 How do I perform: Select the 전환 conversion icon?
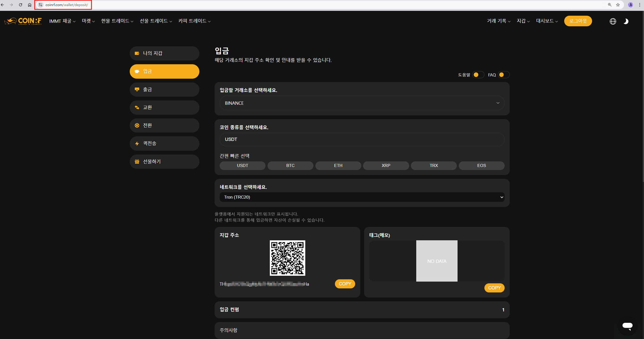(x=137, y=125)
